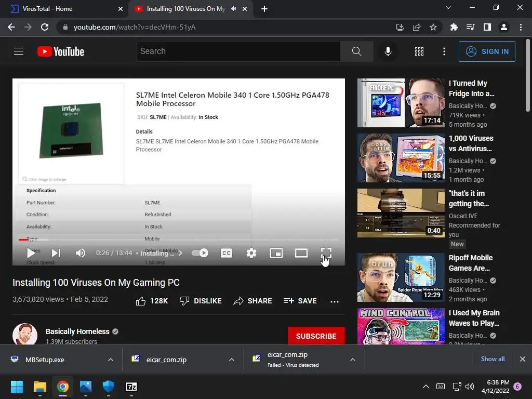
Task: Expand MBSetup.exe download options
Action: click(x=111, y=360)
